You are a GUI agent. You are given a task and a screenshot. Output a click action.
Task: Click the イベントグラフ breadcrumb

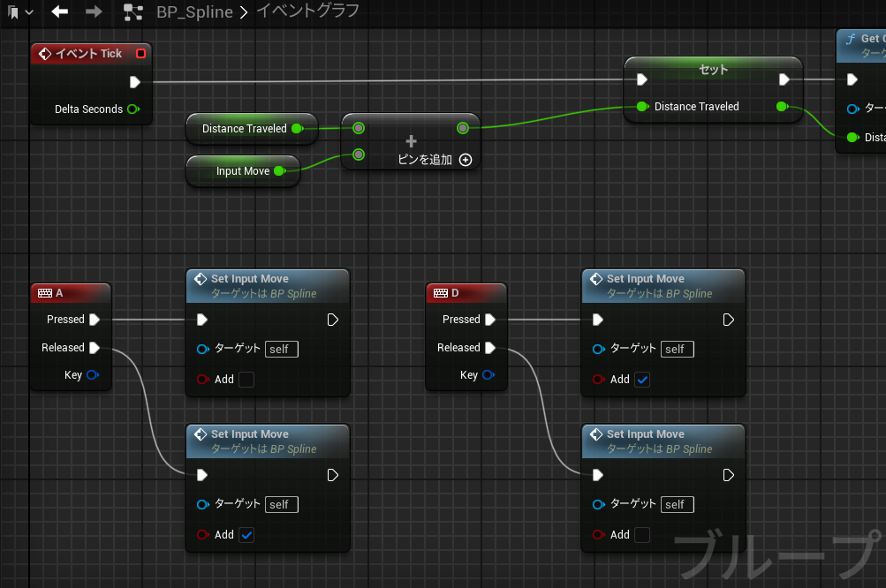pos(307,12)
